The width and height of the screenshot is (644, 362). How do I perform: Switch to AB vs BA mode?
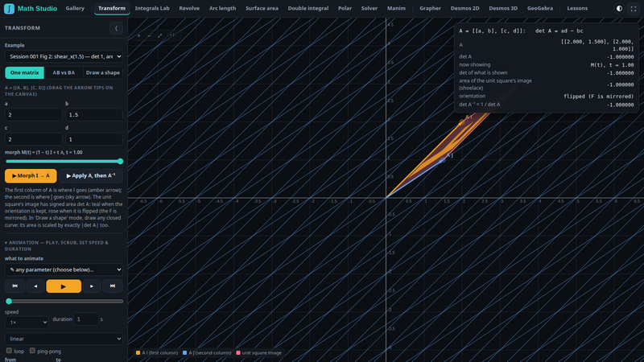(64, 72)
